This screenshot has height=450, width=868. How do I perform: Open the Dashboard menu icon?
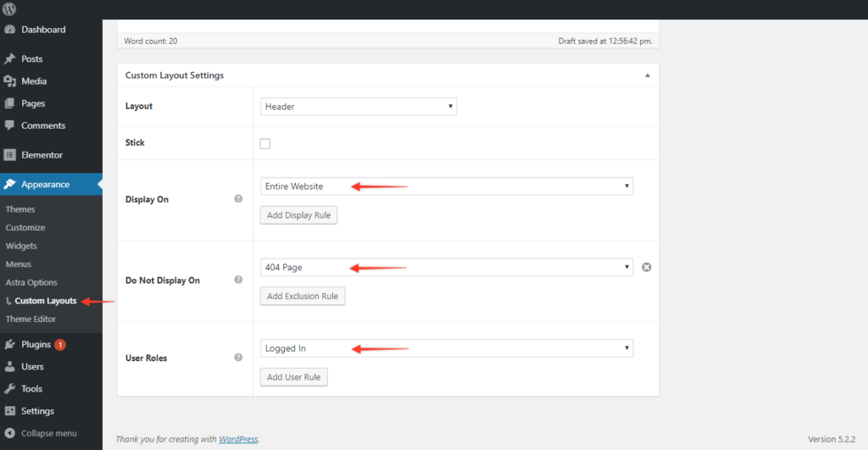pyautogui.click(x=10, y=30)
